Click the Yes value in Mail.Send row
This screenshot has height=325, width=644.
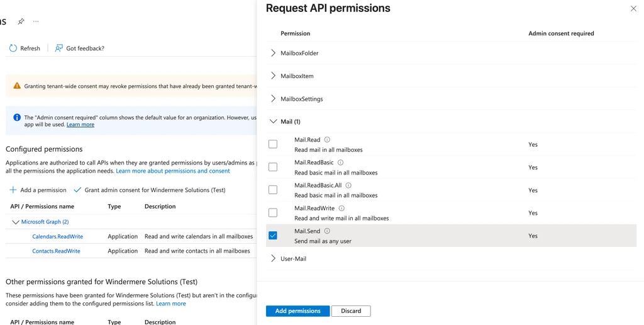[x=533, y=236]
